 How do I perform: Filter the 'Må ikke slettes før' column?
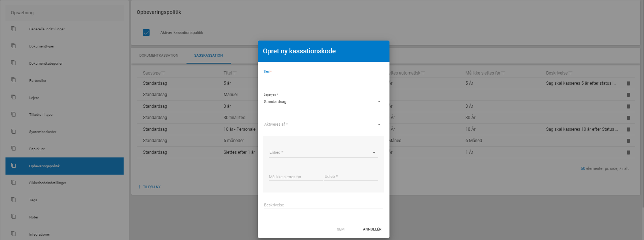[x=503, y=73]
